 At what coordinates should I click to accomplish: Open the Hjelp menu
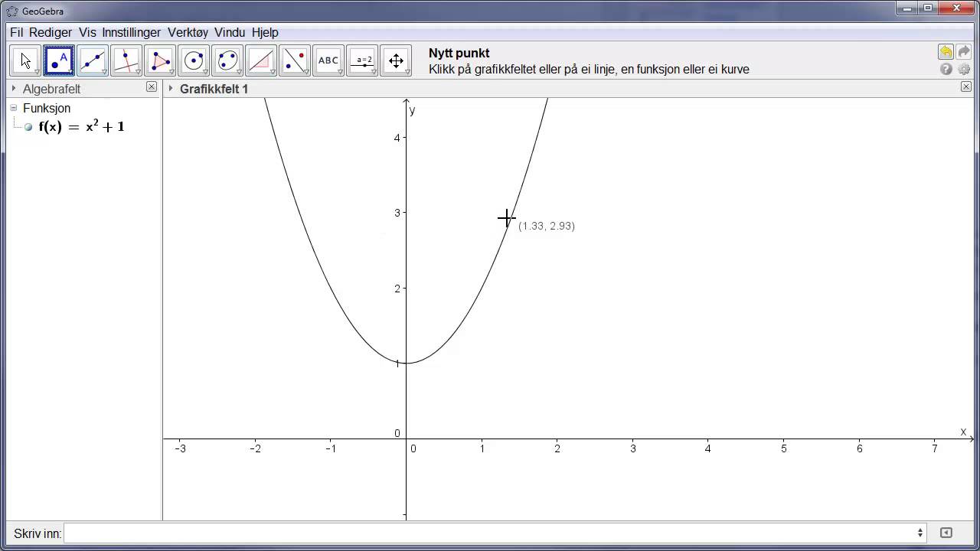265,32
